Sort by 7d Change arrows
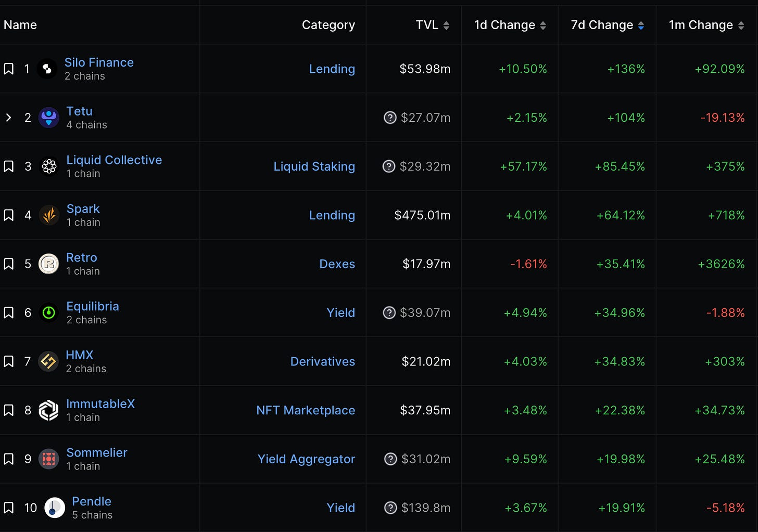Screen dimensions: 758x532 tap(641, 26)
